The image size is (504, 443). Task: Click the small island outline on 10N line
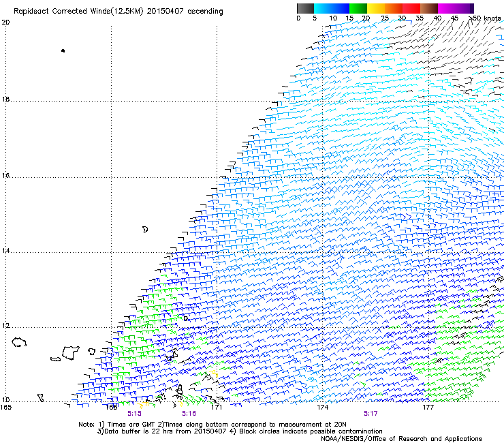(40, 397)
